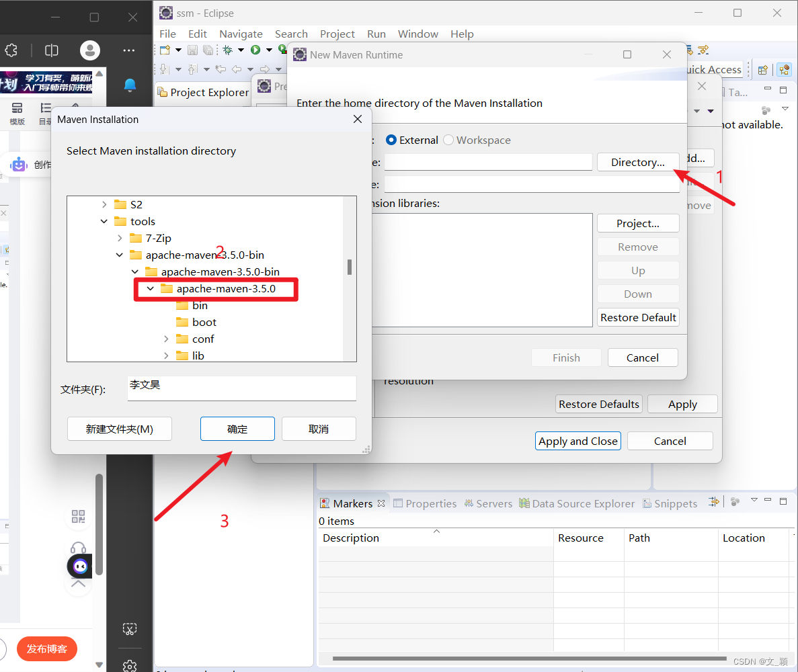The height and width of the screenshot is (672, 798).
Task: Select the Workspace radio button
Action: (x=448, y=140)
